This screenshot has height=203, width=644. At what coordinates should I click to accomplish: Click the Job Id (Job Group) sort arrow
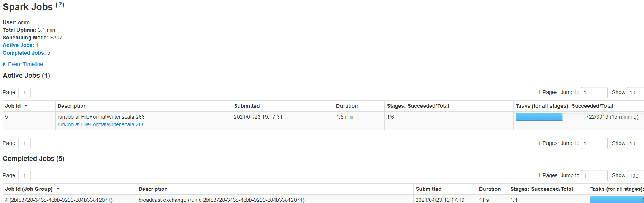pos(58,189)
